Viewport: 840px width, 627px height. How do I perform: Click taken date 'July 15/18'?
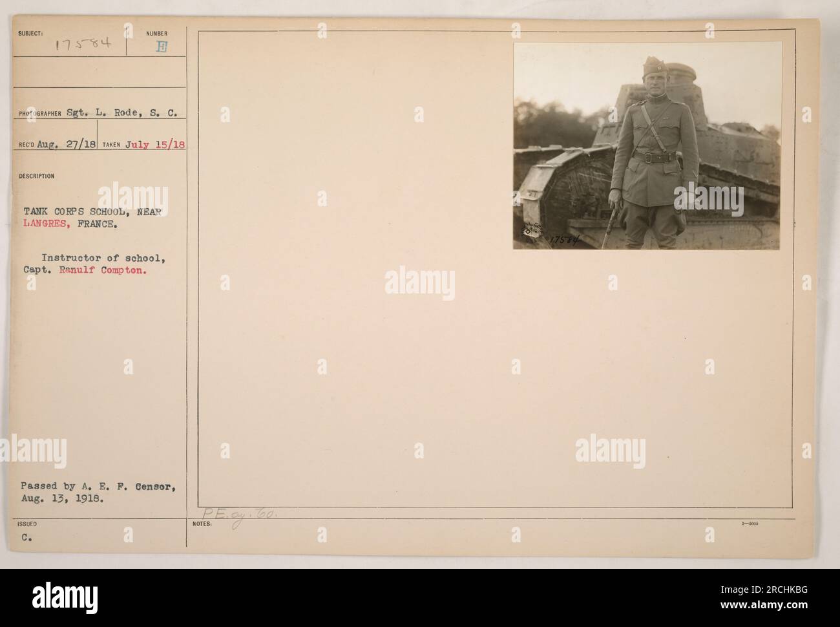pyautogui.click(x=156, y=145)
